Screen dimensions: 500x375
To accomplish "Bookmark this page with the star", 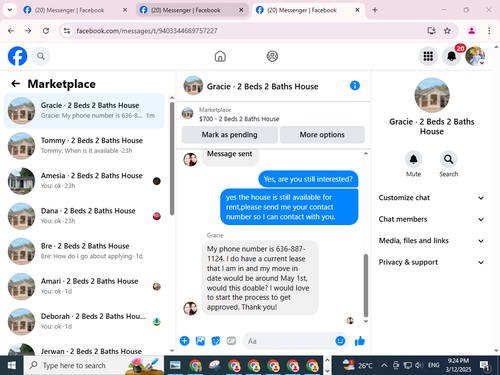I will (x=447, y=31).
